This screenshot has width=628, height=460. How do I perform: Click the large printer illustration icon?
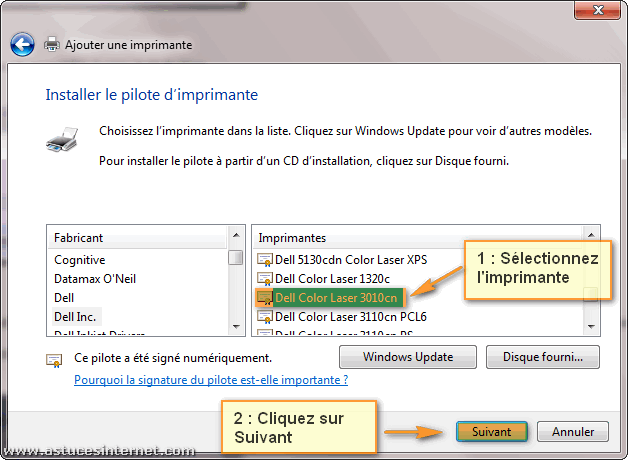[62, 139]
